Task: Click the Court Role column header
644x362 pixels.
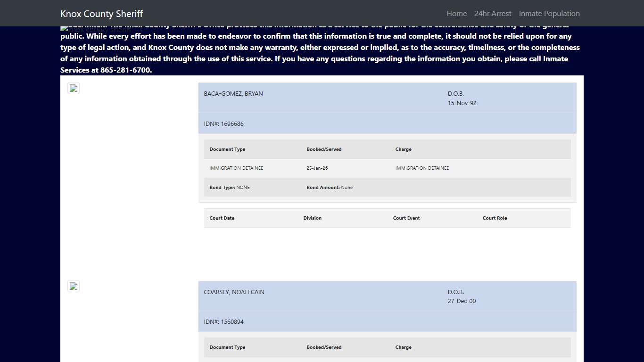Action: 495,218
